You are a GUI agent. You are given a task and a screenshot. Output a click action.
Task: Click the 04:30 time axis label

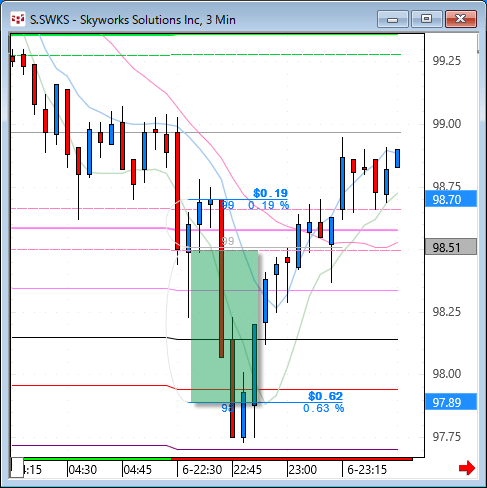[83, 470]
